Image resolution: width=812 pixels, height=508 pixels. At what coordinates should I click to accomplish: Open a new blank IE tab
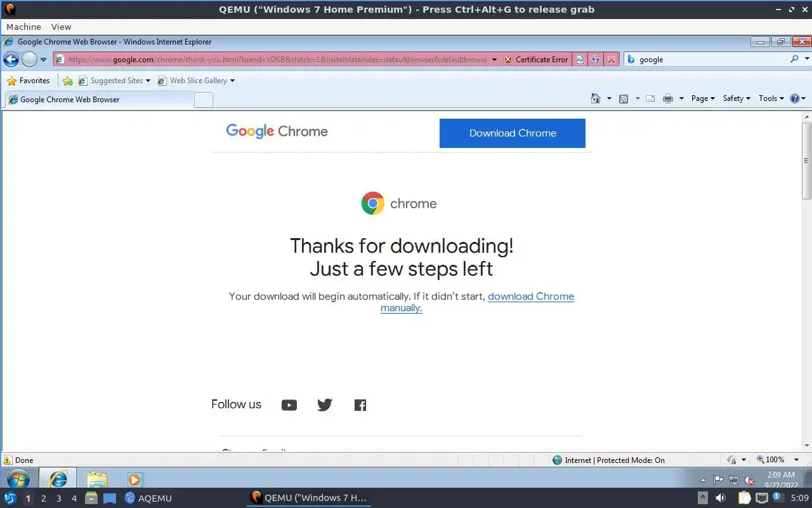coord(203,100)
